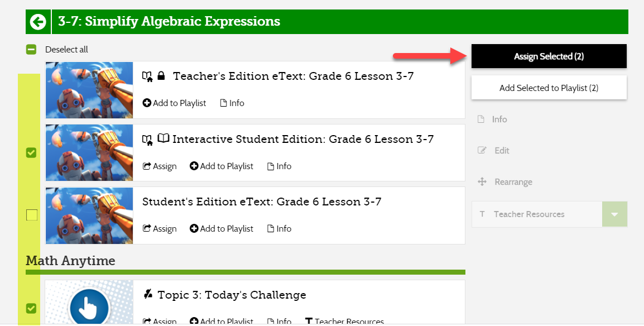Click Add to Playlist plus icon for Teacher's Edition
The height and width of the screenshot is (326, 644).
(x=147, y=103)
